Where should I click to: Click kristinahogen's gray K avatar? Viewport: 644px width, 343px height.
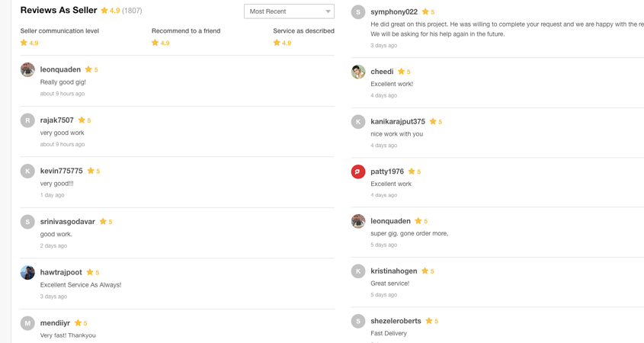click(358, 271)
